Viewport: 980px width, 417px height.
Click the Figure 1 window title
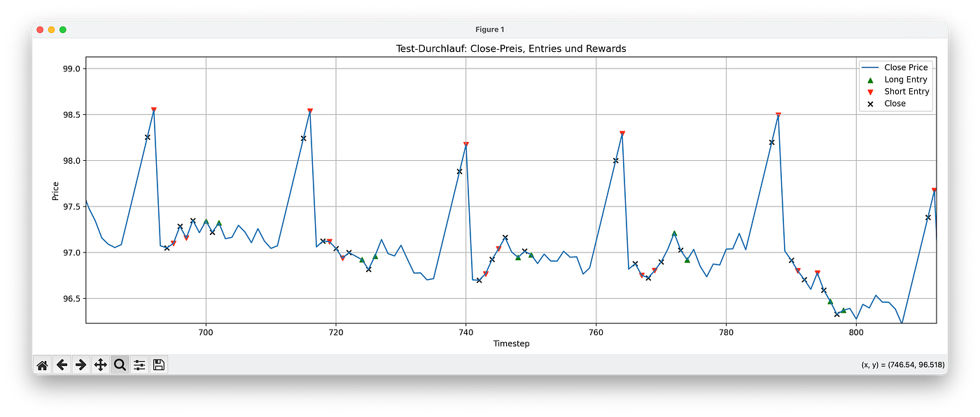(x=490, y=29)
